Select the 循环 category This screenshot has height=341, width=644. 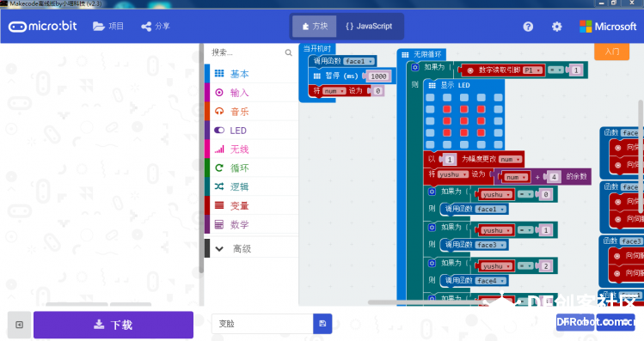coord(251,168)
